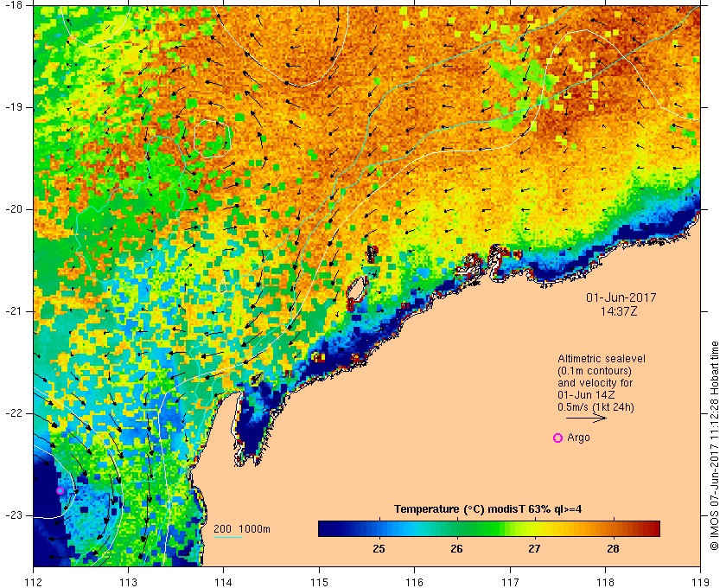Click the colorbar tick label '26'
This screenshot has height=588, width=726.
point(456,548)
